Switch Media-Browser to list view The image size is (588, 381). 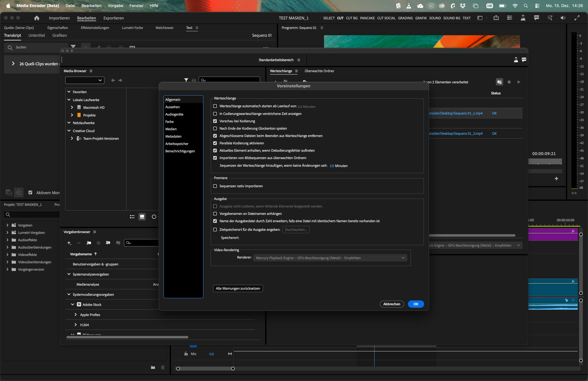[132, 217]
